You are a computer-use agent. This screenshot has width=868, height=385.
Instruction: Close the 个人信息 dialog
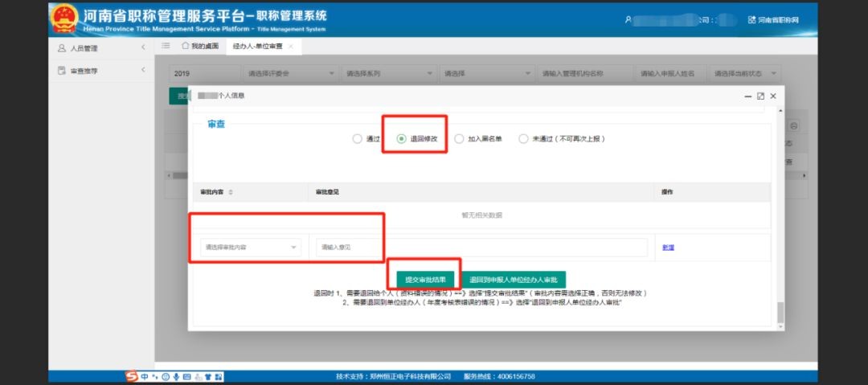(773, 96)
